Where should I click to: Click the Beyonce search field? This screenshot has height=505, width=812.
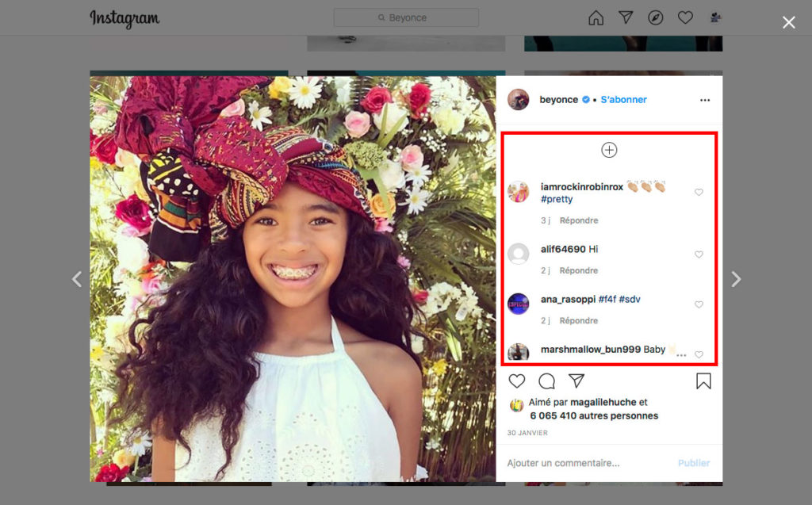coord(406,17)
